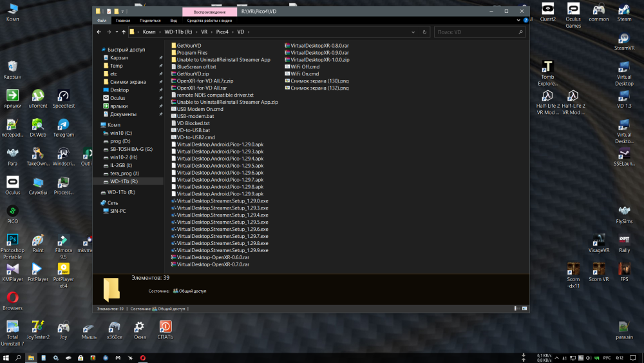
Task: Open the Filmora 9.5 desktop icon
Action: [63, 247]
